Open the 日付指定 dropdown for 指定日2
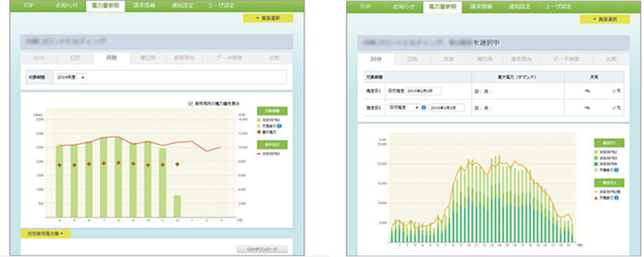Screen dimensions: 644x257 point(403,108)
